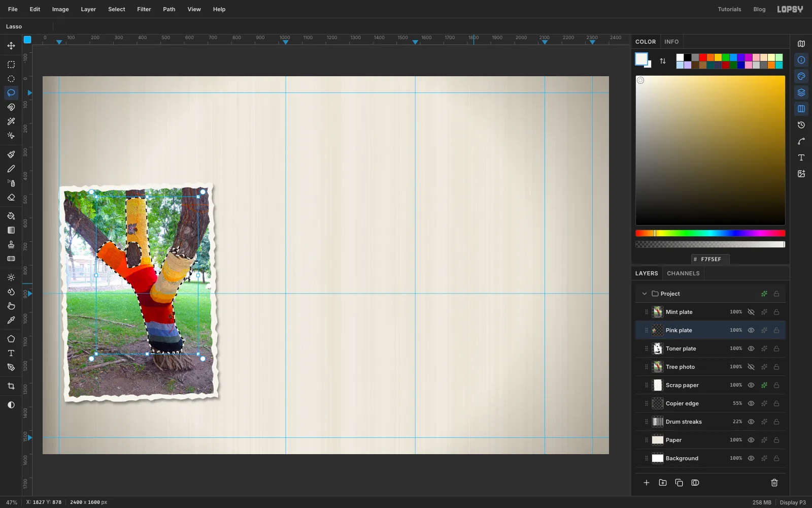
Task: Open the Filter menu
Action: click(144, 9)
